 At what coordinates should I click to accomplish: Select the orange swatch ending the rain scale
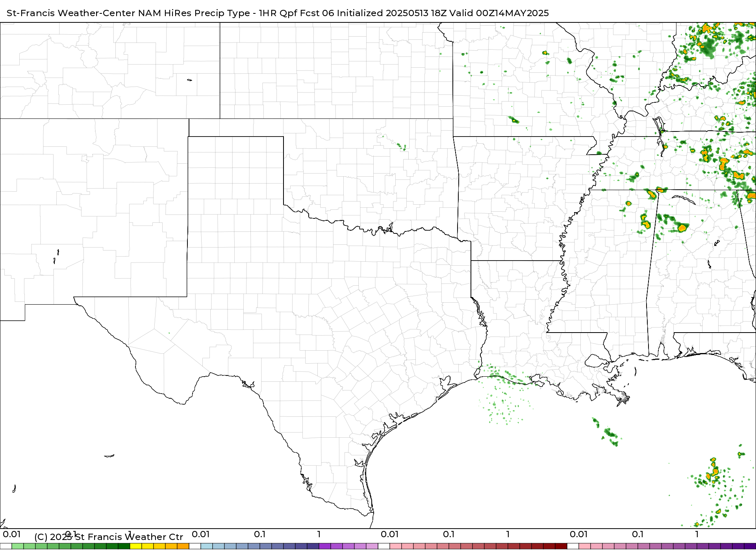(183, 546)
